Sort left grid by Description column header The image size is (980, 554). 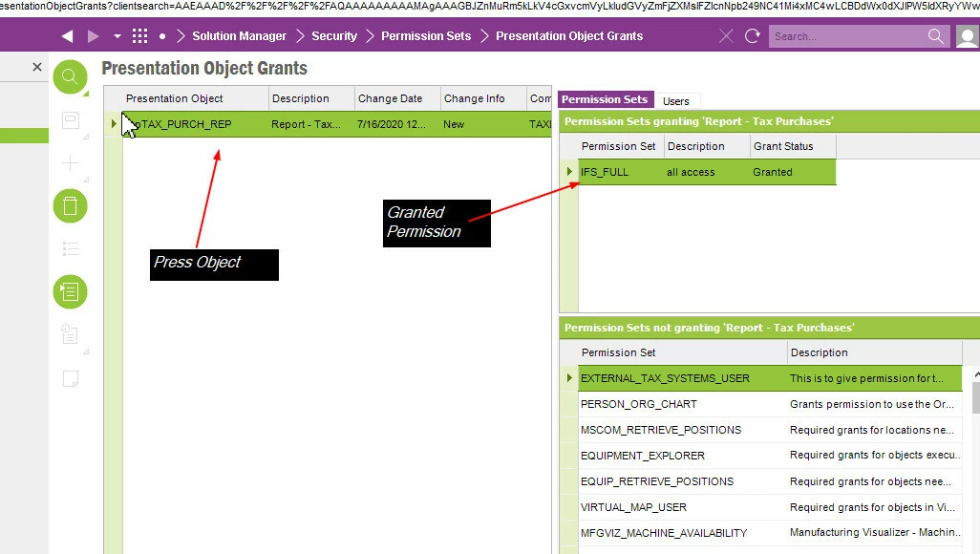coord(311,98)
